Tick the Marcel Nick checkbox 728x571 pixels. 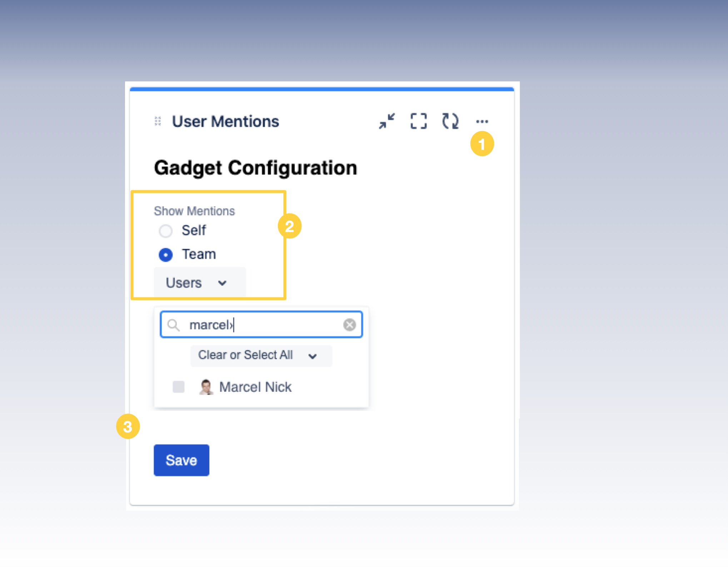179,387
